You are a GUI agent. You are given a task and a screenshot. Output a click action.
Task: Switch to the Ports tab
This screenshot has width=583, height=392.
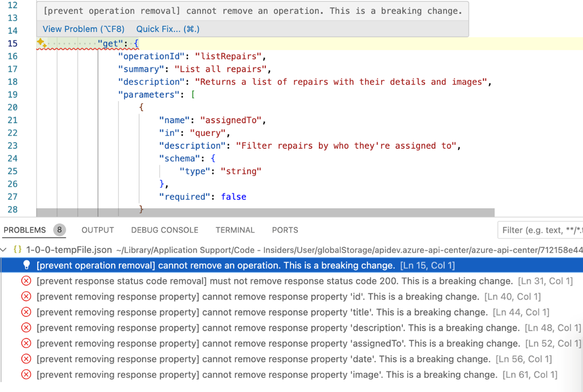(x=285, y=230)
